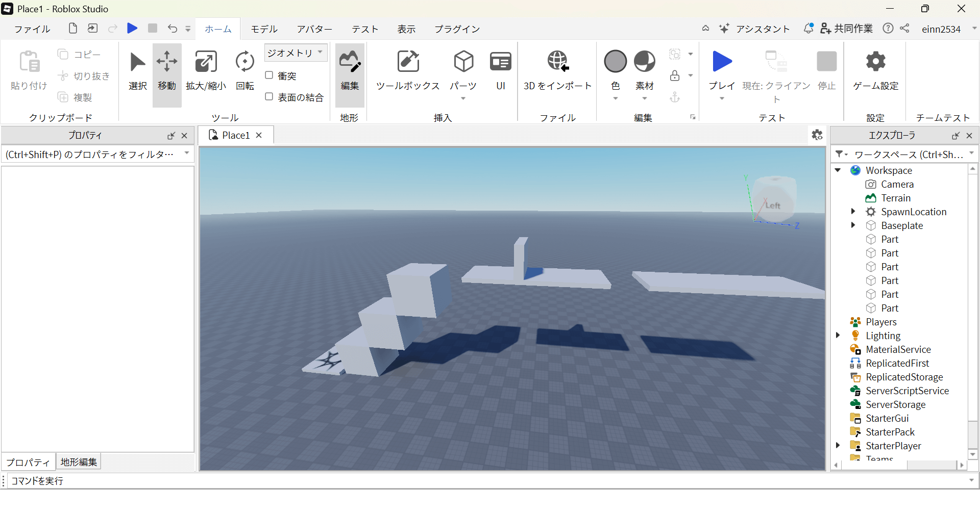Click the コピー (Copy) button
This screenshot has height=514, width=980.
point(80,54)
